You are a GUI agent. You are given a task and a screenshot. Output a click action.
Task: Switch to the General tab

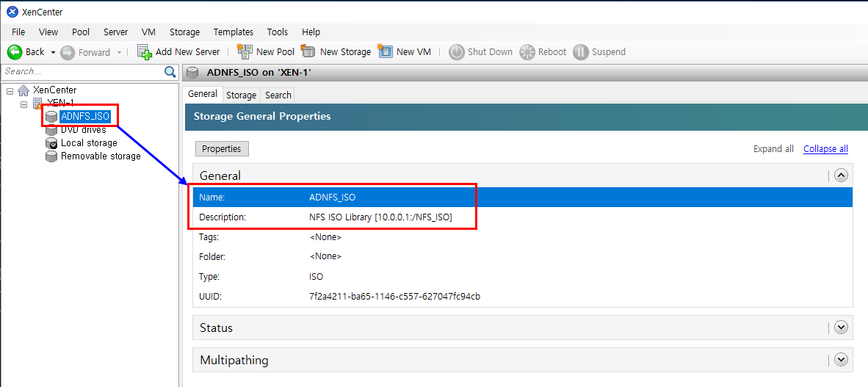point(203,94)
